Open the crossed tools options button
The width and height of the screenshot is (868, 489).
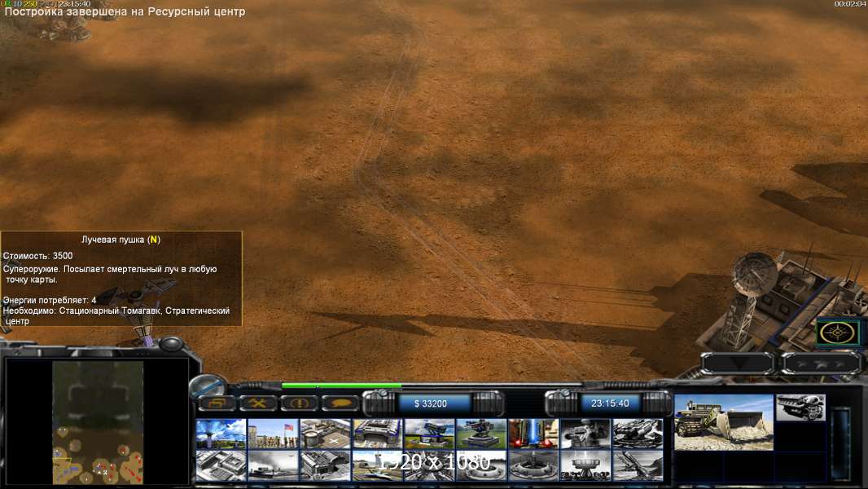257,403
